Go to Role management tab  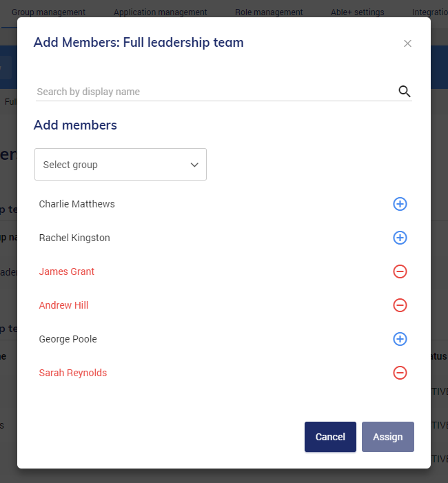point(269,12)
